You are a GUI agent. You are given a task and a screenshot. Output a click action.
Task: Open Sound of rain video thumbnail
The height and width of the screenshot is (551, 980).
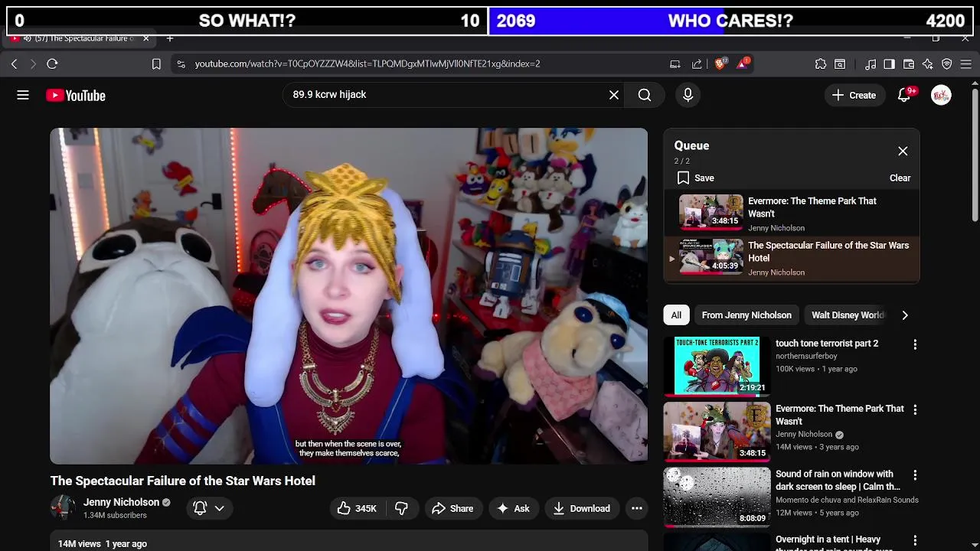pos(717,497)
